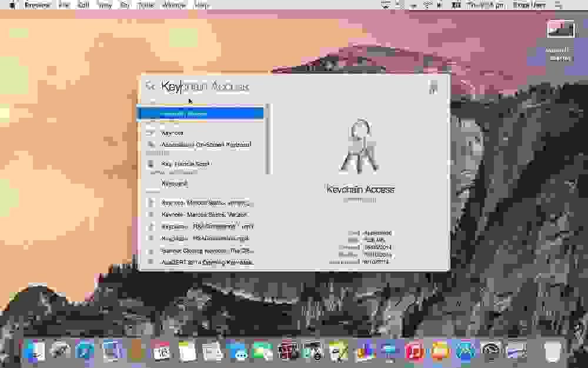The image size is (588, 368).
Task: Open iTunes from the Dock
Action: [x=413, y=353]
